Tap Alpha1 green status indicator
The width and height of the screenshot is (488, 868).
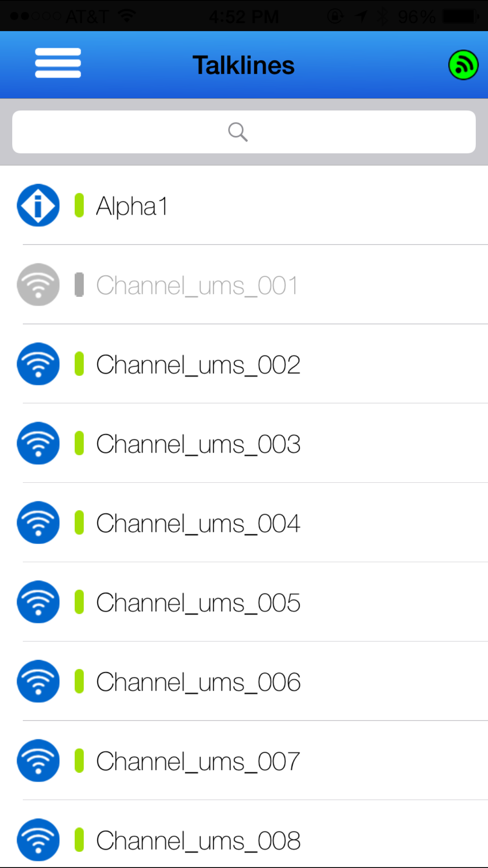pyautogui.click(x=79, y=205)
